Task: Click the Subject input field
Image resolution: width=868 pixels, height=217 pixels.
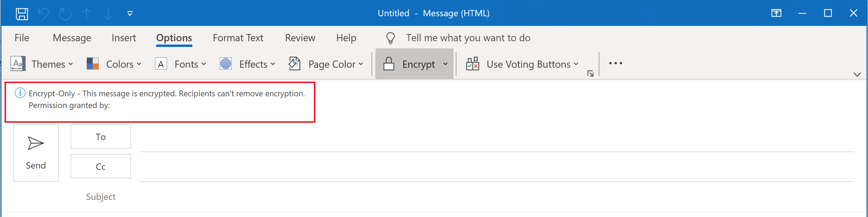Action: 472,197
